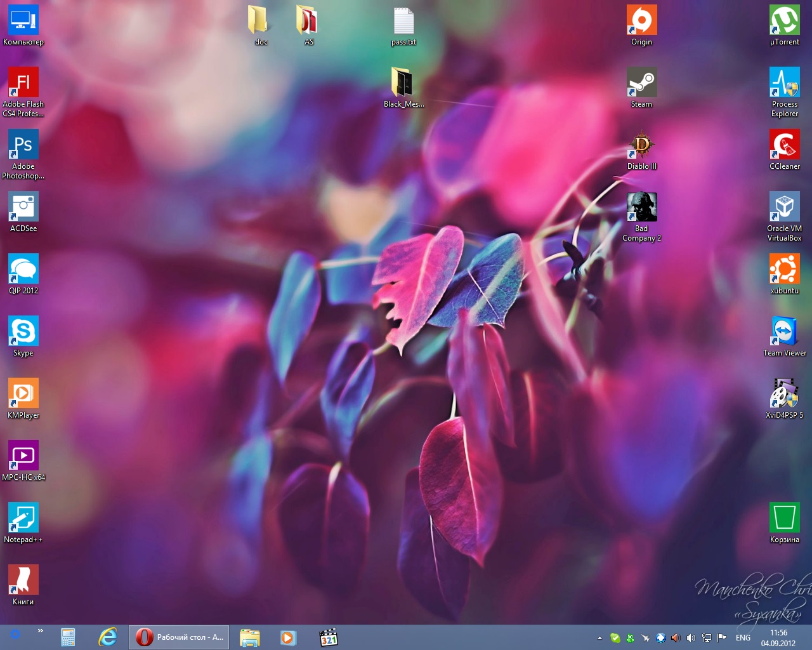Open the KMPlayer desktop shortcut
The width and height of the screenshot is (812, 650).
tap(23, 399)
